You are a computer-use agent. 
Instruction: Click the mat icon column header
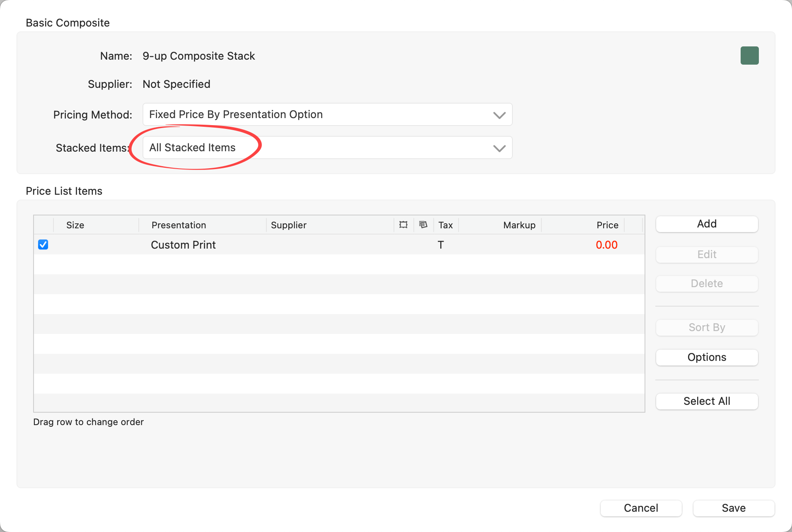423,225
